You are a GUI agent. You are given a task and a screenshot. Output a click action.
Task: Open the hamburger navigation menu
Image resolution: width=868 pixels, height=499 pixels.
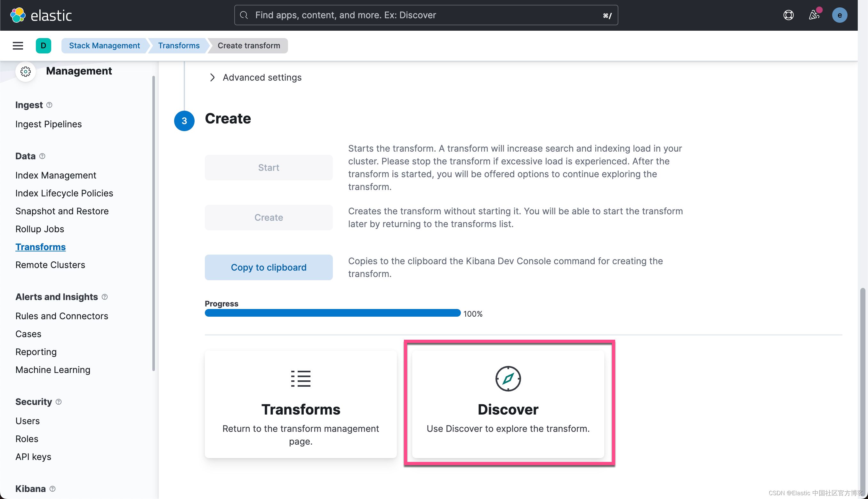(x=18, y=45)
